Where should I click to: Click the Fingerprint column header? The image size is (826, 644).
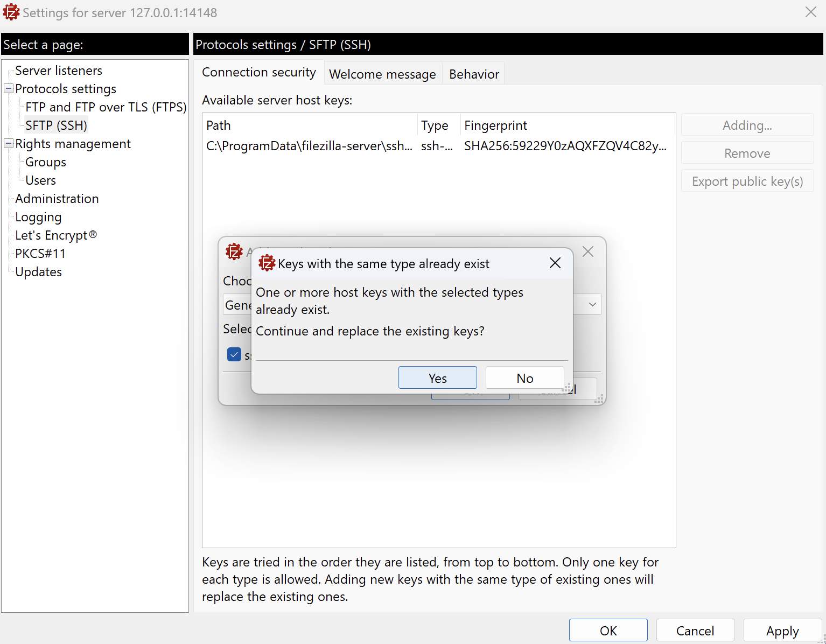[568, 125]
